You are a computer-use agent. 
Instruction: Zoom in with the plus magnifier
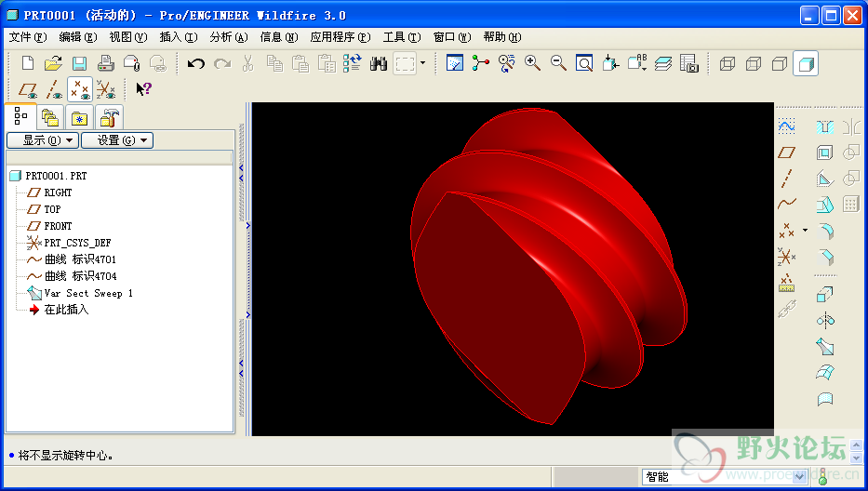(532, 63)
